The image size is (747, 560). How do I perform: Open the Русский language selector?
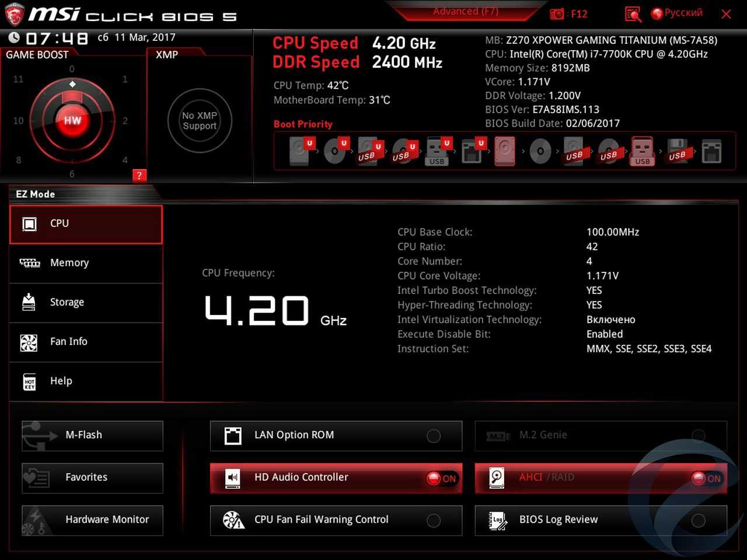[x=677, y=13]
